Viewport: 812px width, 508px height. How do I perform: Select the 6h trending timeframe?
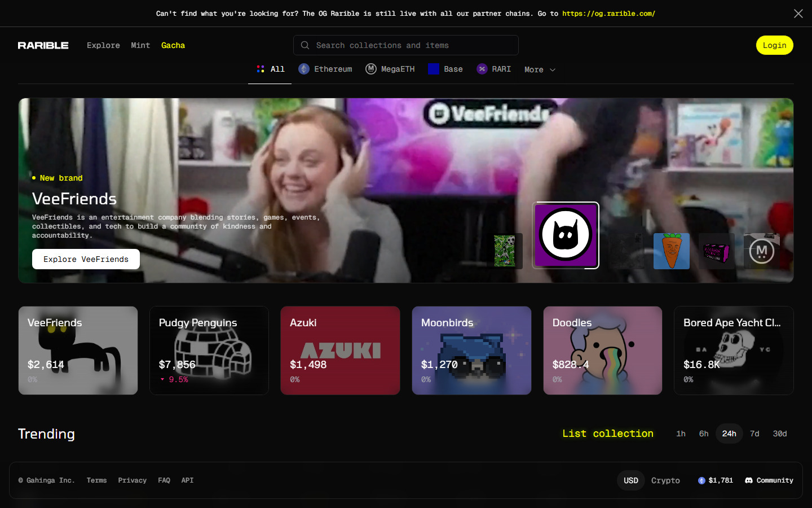(x=704, y=433)
